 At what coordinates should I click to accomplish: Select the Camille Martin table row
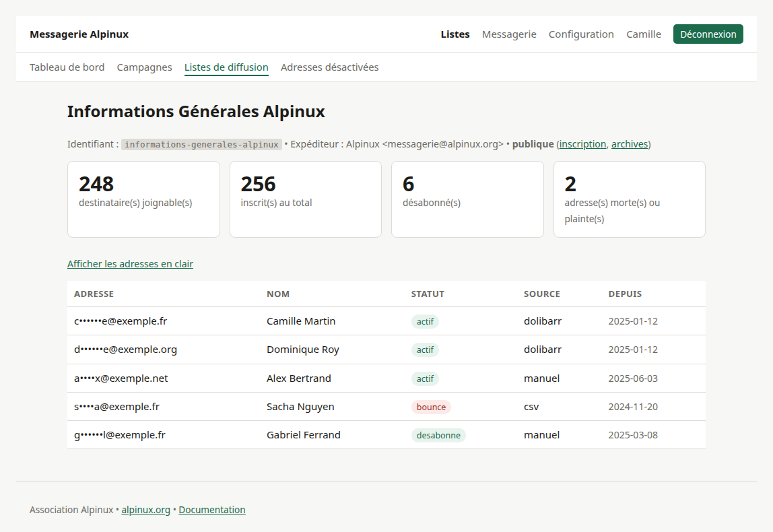coord(386,321)
